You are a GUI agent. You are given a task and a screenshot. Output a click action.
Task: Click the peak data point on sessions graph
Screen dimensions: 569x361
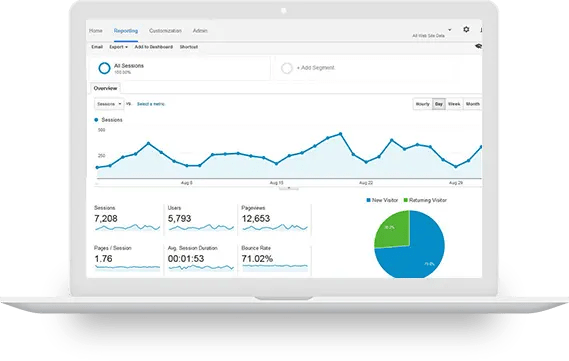[x=340, y=134]
